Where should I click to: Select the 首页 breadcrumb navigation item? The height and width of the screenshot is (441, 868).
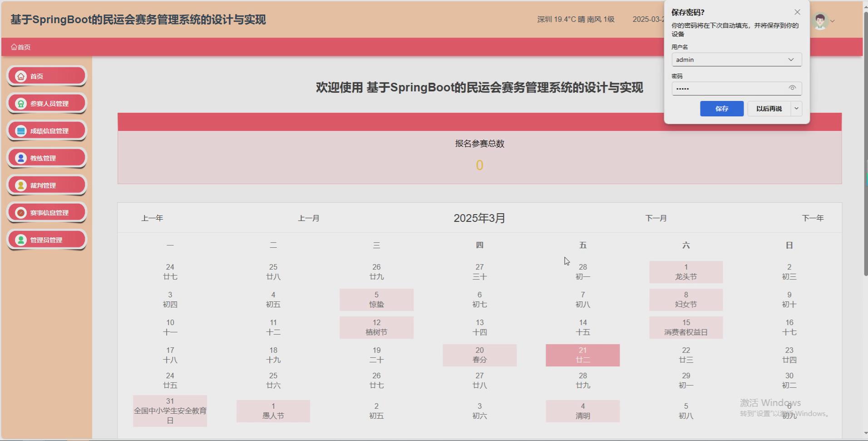[x=23, y=47]
